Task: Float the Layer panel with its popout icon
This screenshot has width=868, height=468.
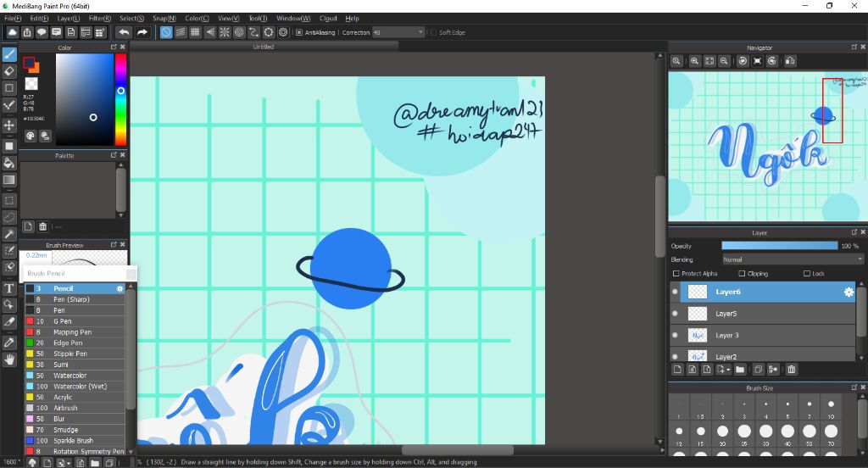Action: point(854,232)
